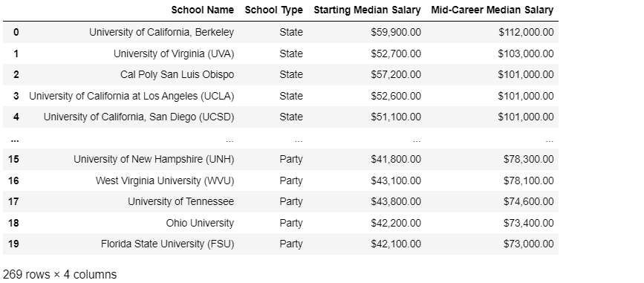
Task: Click the ellipsis row index marker
Action: click(x=15, y=140)
